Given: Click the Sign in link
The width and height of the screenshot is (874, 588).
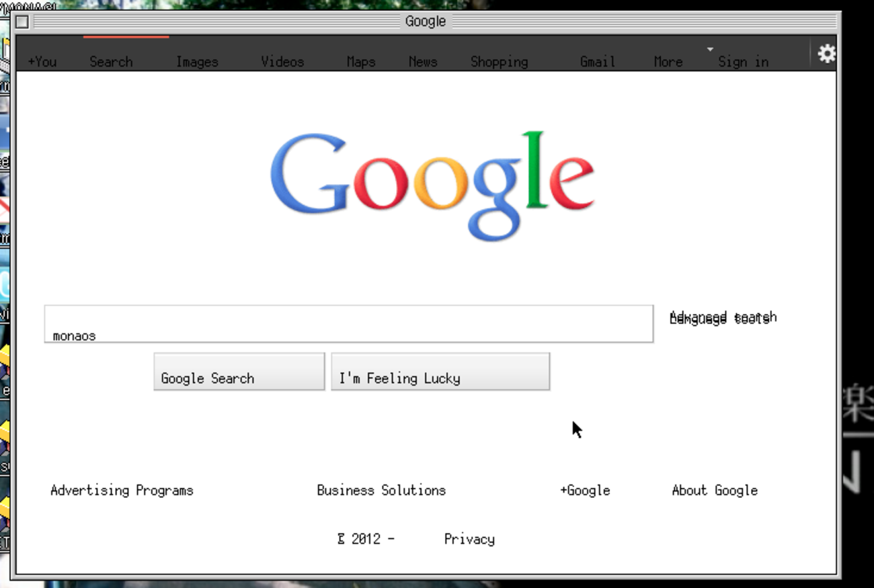Looking at the screenshot, I should 743,62.
